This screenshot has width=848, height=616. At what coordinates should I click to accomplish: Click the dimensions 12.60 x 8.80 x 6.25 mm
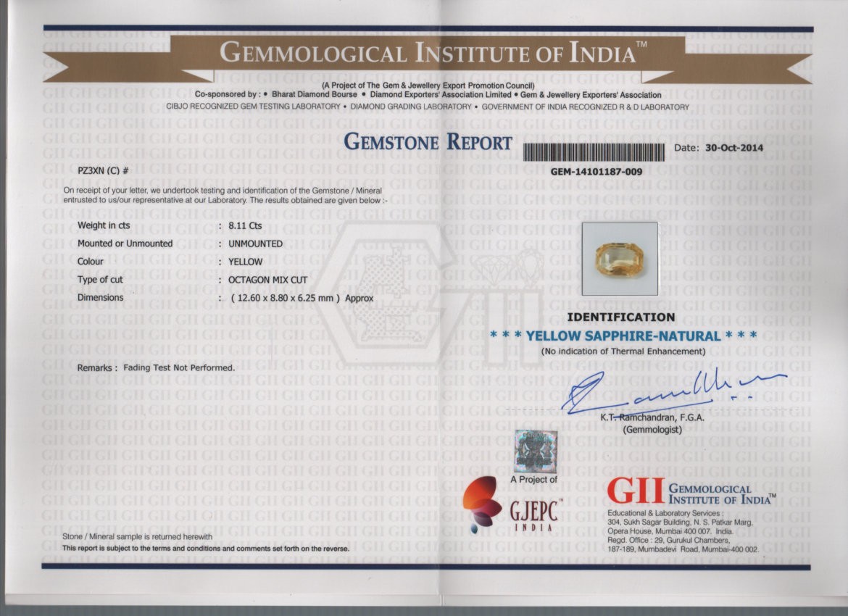tap(285, 298)
